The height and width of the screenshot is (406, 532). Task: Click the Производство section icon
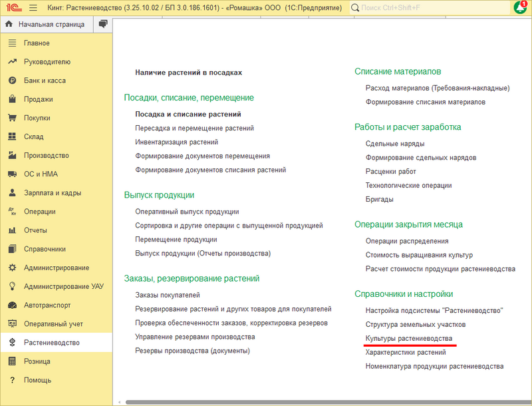point(13,156)
